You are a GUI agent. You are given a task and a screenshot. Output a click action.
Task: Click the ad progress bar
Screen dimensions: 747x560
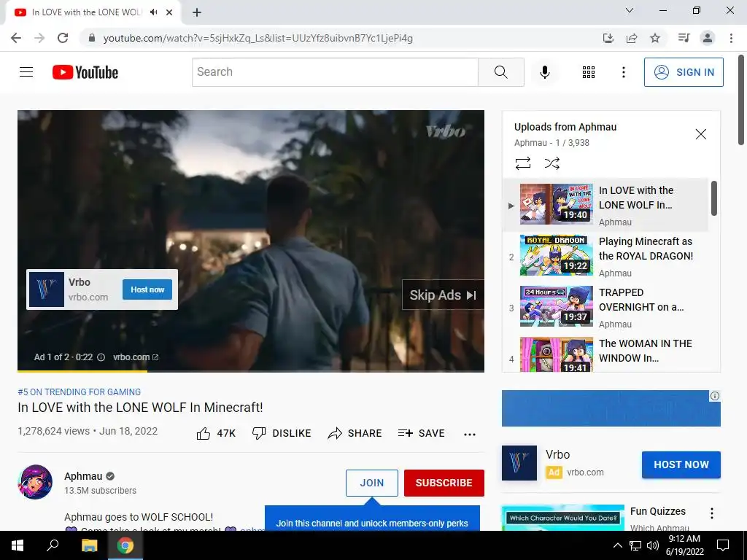coord(251,370)
